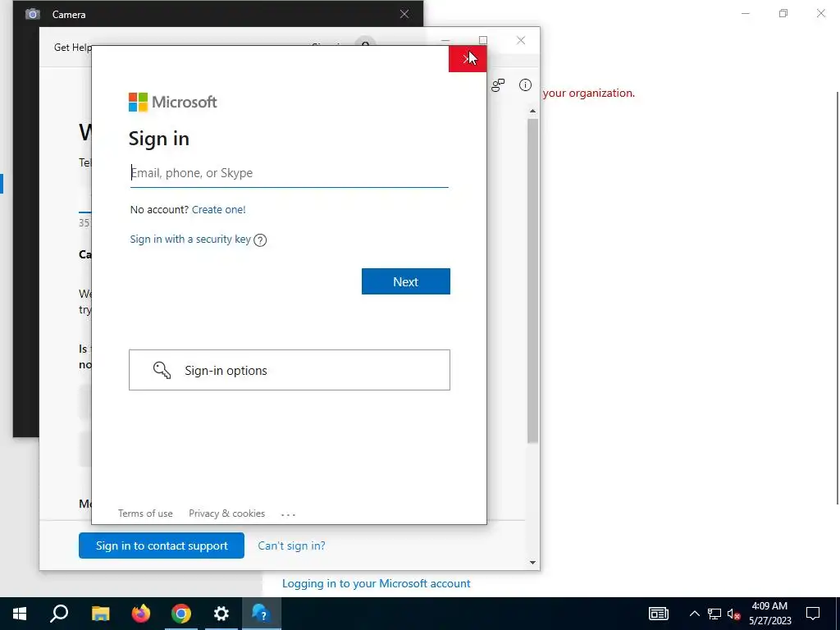Launch Firefox from taskbar
This screenshot has height=630, width=840.
[x=141, y=614]
